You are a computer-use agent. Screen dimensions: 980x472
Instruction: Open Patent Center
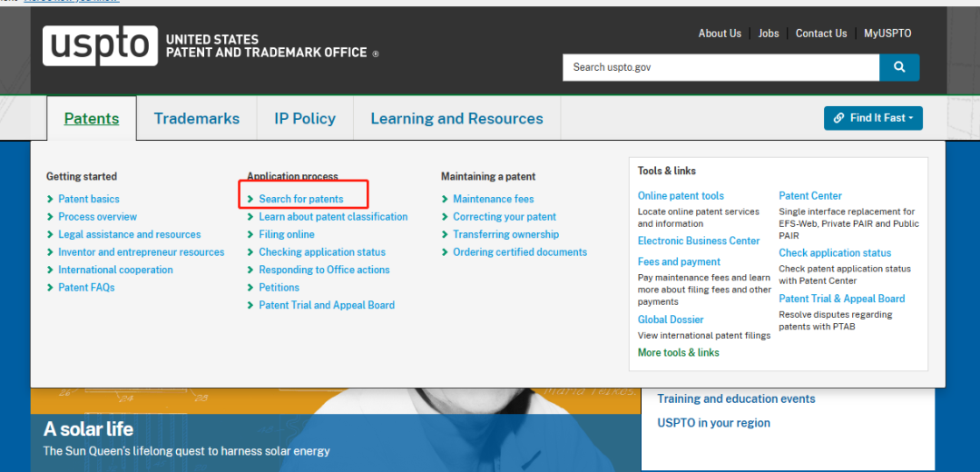pos(810,196)
